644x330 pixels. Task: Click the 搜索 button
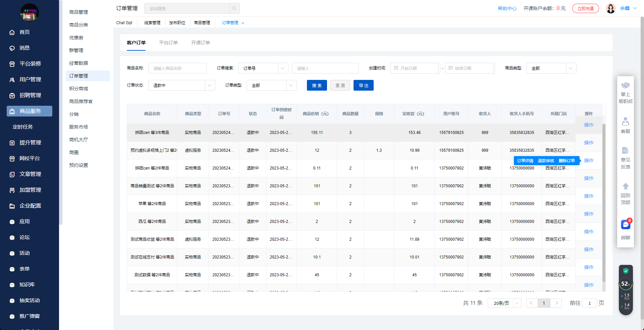click(x=317, y=86)
